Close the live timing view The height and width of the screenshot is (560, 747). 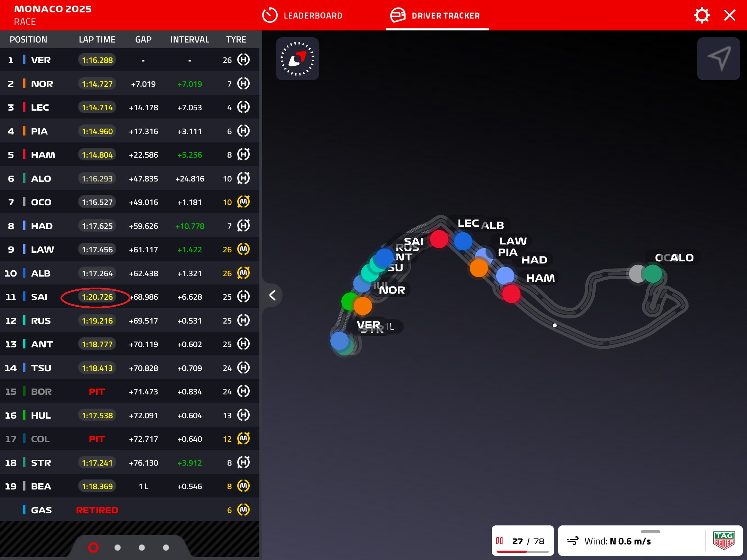pos(730,16)
